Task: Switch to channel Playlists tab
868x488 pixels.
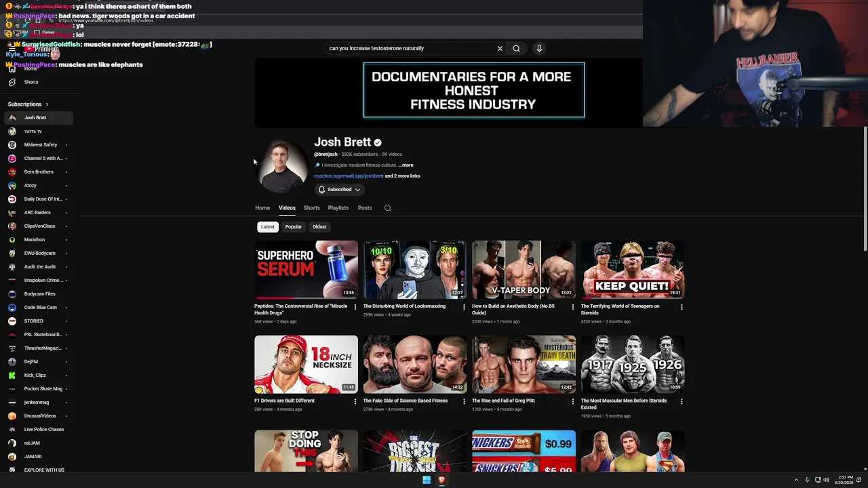Action: [x=338, y=208]
